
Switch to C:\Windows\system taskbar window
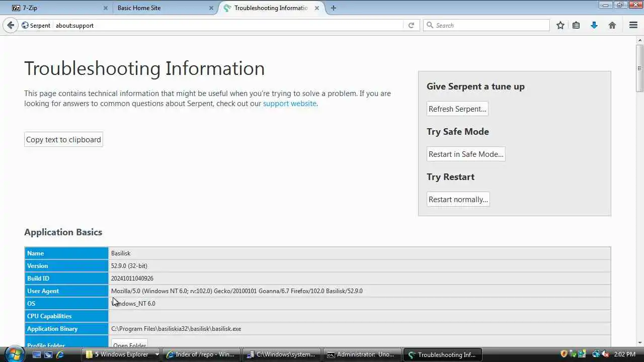[282, 354]
